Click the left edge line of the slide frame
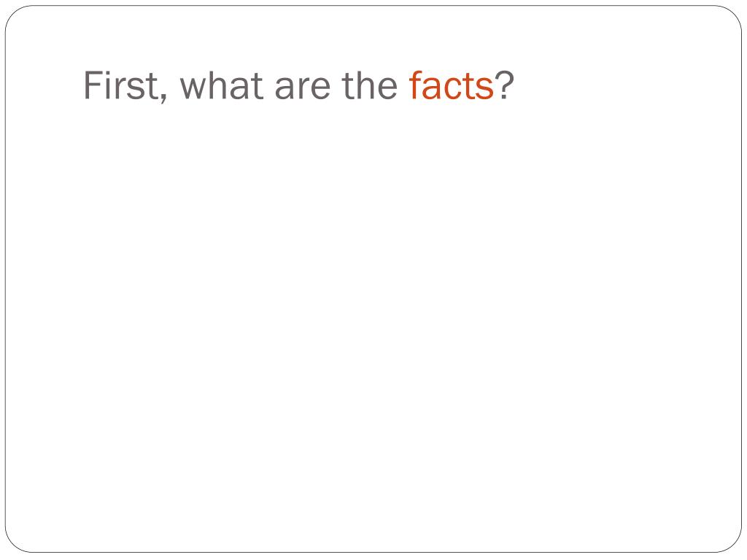 pos(5,280)
